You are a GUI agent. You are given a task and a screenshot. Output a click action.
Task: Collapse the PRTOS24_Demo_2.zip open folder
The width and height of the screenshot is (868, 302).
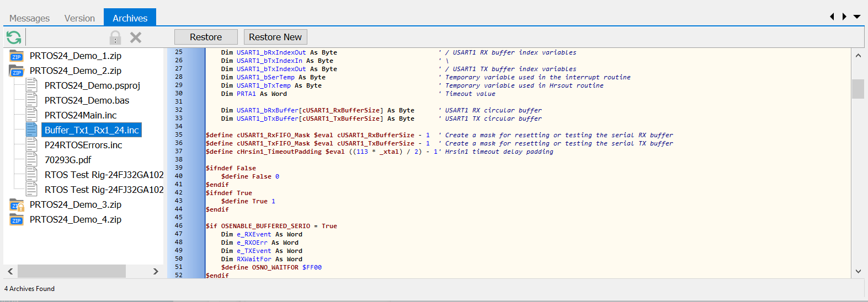click(x=17, y=71)
